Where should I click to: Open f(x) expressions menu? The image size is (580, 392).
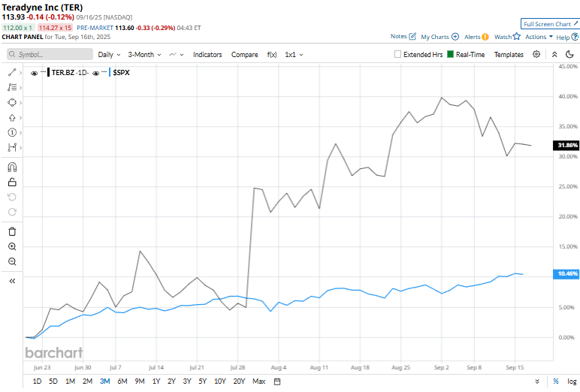coord(272,54)
